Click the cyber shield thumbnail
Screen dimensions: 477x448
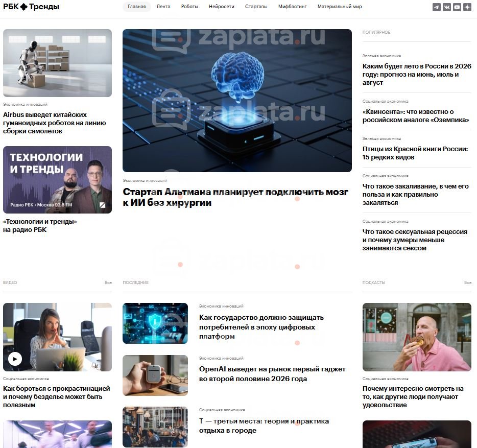(x=155, y=323)
